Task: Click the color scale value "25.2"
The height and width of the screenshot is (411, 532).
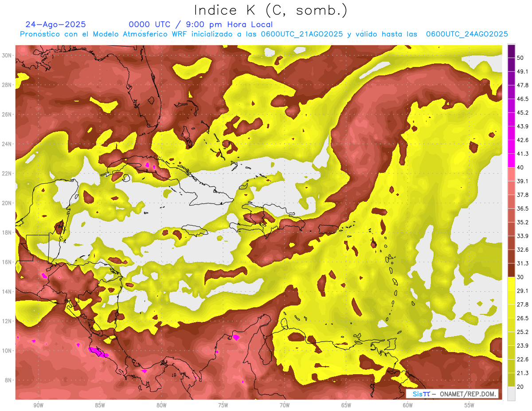Action: (523, 332)
